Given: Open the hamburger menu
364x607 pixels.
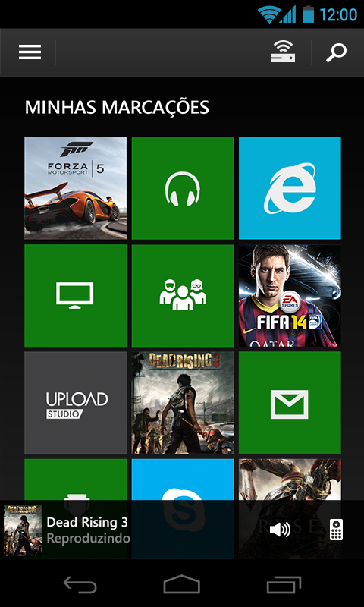Looking at the screenshot, I should 30,52.
